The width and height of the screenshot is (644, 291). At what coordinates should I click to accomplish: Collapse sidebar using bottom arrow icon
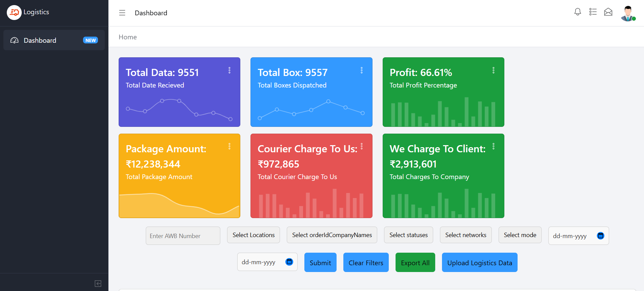pos(98,284)
